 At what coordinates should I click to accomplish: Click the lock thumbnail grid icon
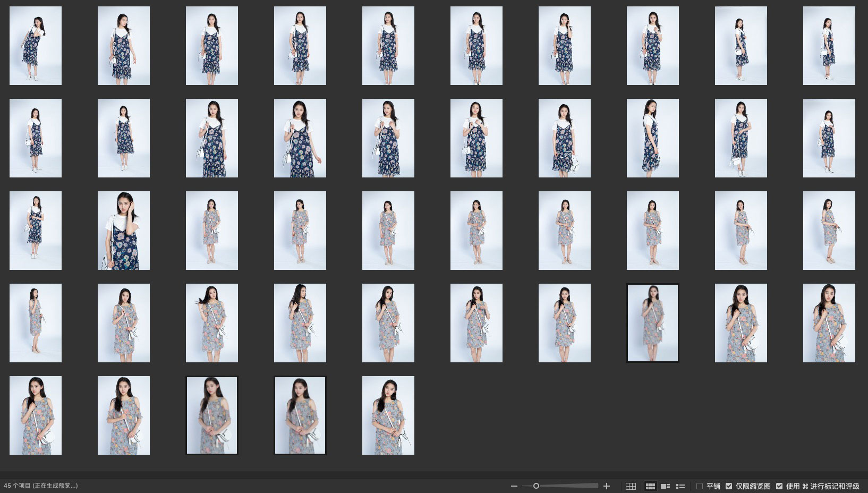pos(631,486)
